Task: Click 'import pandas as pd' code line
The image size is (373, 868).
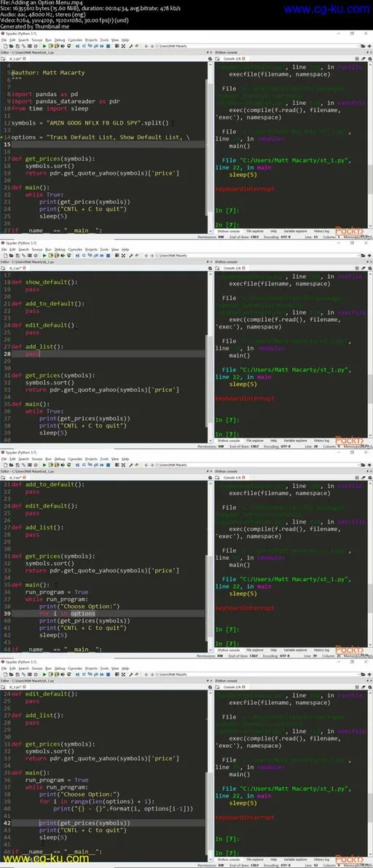Action: click(x=44, y=94)
